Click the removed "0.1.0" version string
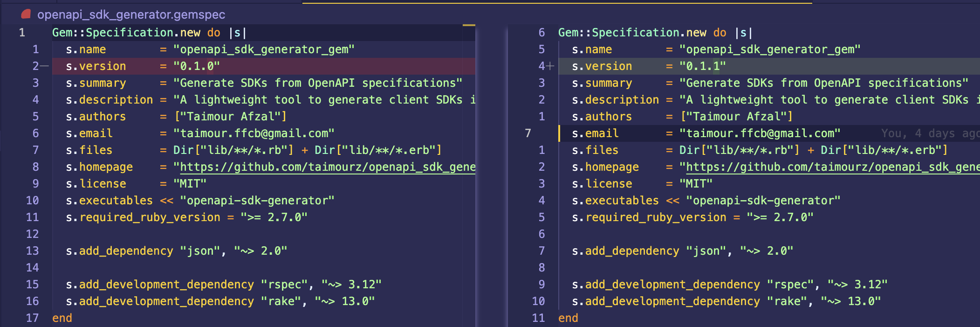980x327 pixels. click(x=196, y=66)
